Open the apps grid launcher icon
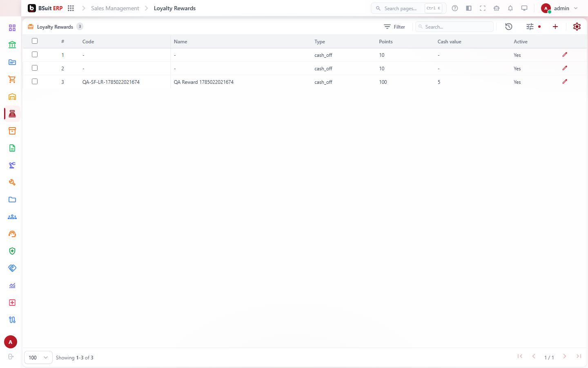Image resolution: width=588 pixels, height=368 pixels. (71, 8)
